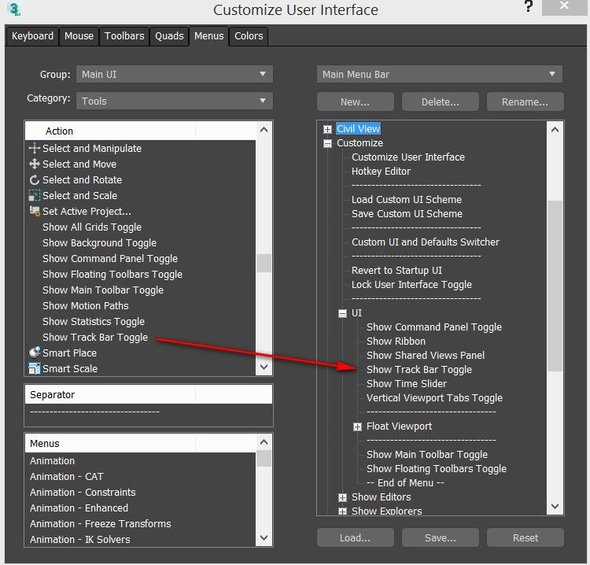Click the New... button
This screenshot has width=590, height=565.
[x=355, y=102]
